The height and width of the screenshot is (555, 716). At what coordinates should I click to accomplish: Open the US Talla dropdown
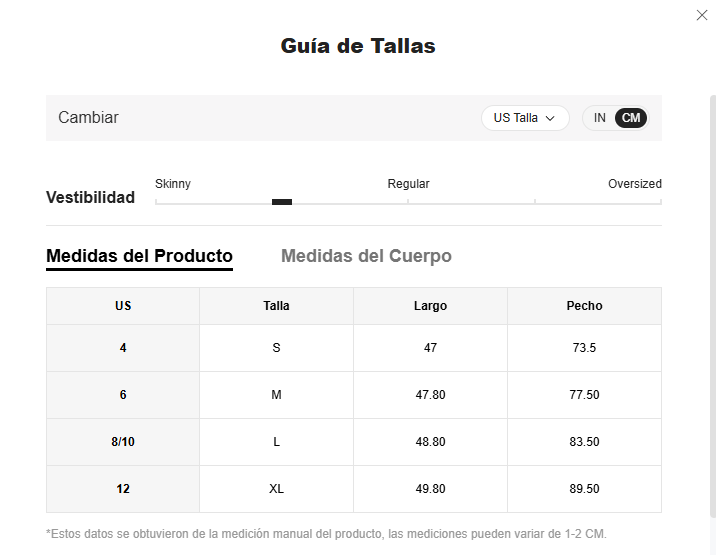point(525,118)
